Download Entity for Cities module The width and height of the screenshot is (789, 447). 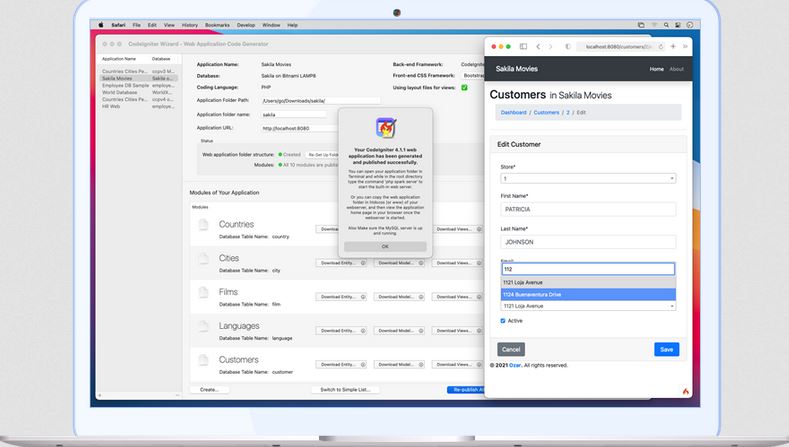click(341, 263)
